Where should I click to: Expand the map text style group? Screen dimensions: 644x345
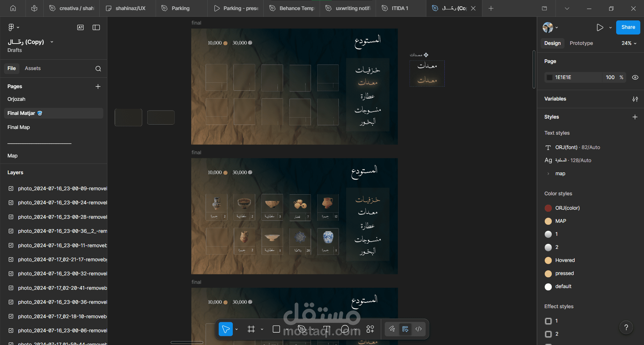[x=548, y=174]
